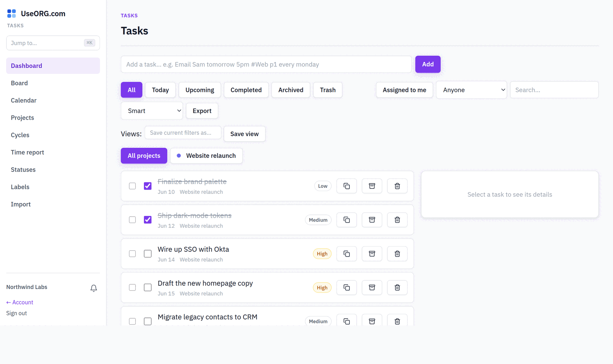Screen dimensions: 613x364
Task: Click the Sign out link
Action: pos(17,313)
